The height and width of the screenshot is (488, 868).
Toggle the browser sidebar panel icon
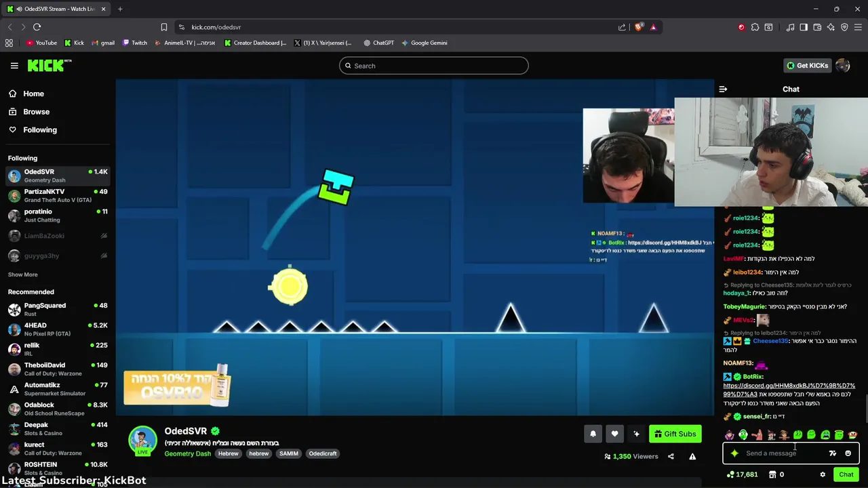coord(804,27)
